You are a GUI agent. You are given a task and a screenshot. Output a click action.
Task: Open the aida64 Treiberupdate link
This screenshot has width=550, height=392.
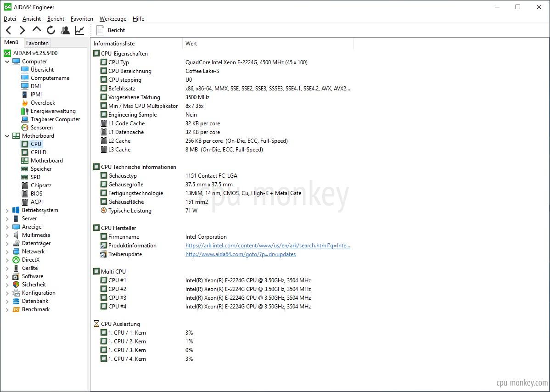click(x=240, y=254)
